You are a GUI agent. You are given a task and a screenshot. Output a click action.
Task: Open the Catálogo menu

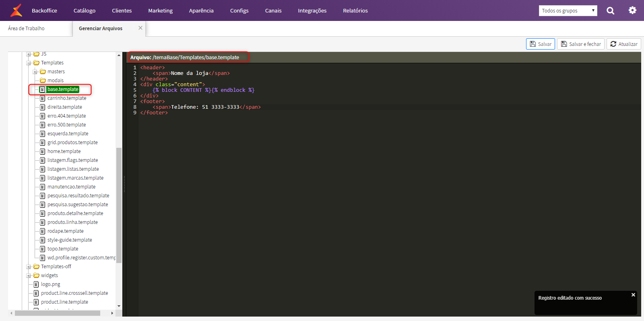85,10
